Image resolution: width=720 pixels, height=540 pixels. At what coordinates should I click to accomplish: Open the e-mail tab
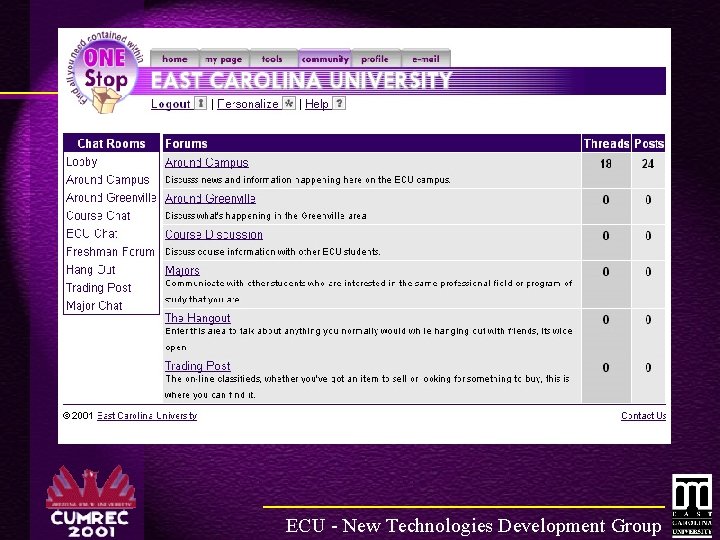[x=426, y=59]
